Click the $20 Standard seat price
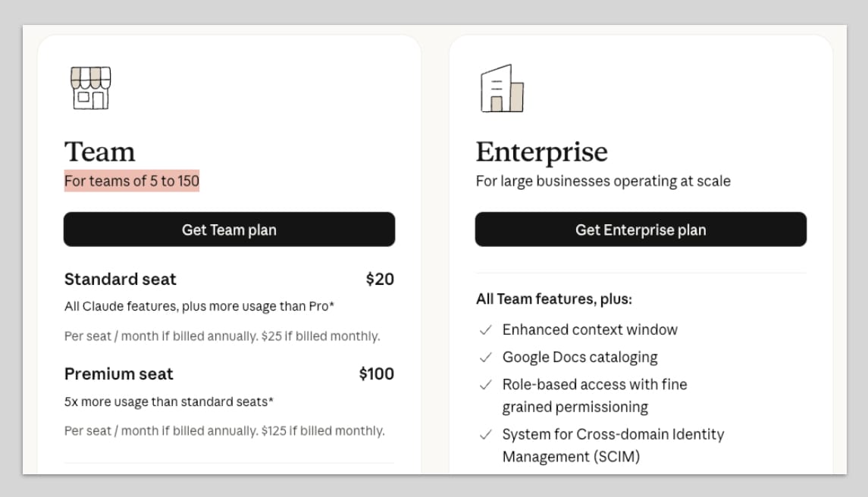This screenshot has width=868, height=497. tap(380, 279)
